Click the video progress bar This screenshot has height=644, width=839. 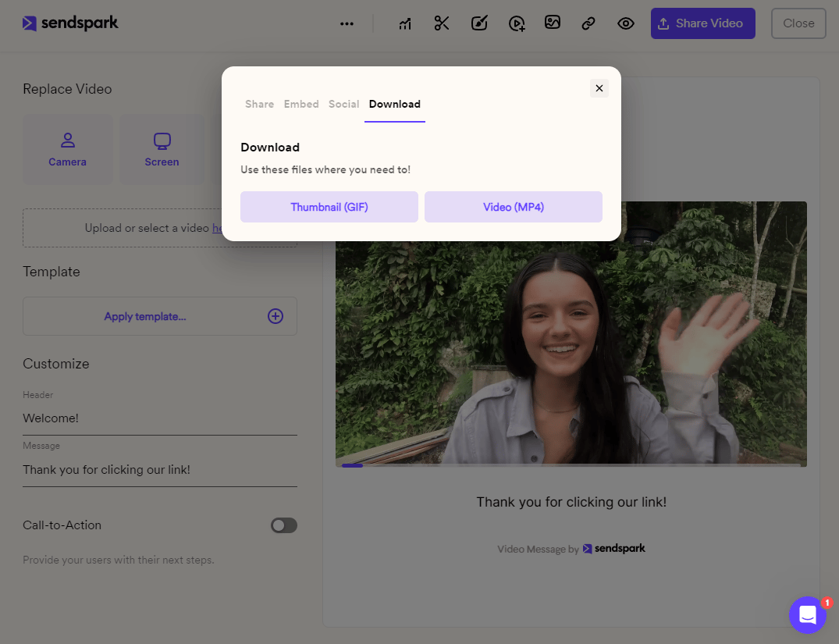pyautogui.click(x=571, y=465)
